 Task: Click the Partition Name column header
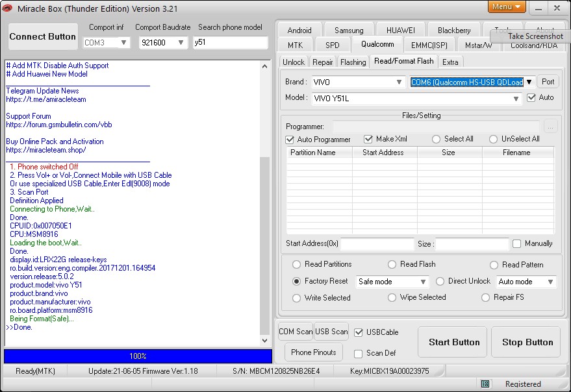tap(320, 153)
